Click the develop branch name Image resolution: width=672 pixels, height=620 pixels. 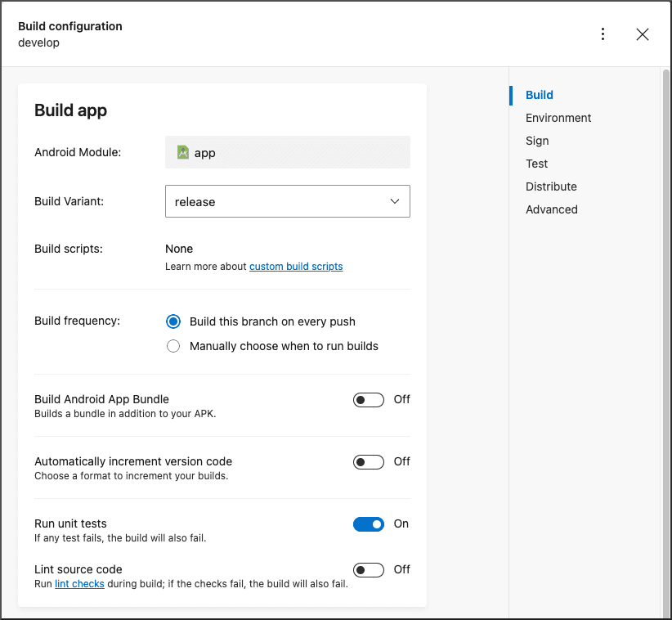coord(38,43)
